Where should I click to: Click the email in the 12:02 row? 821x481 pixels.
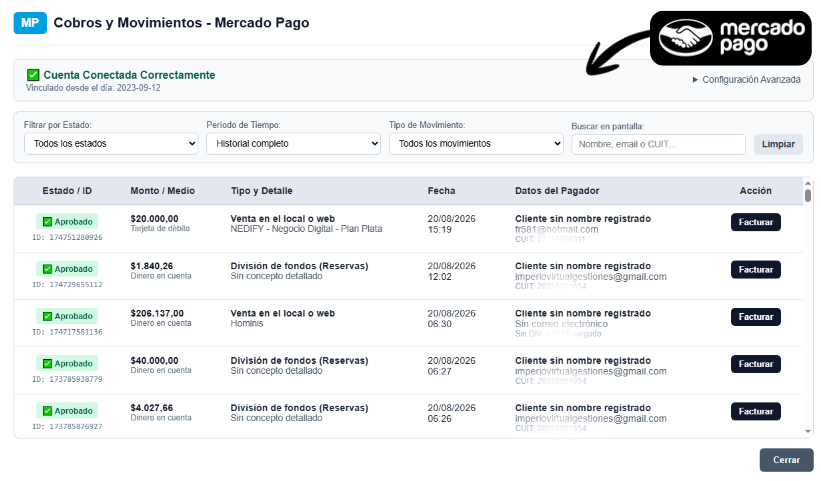[591, 276]
